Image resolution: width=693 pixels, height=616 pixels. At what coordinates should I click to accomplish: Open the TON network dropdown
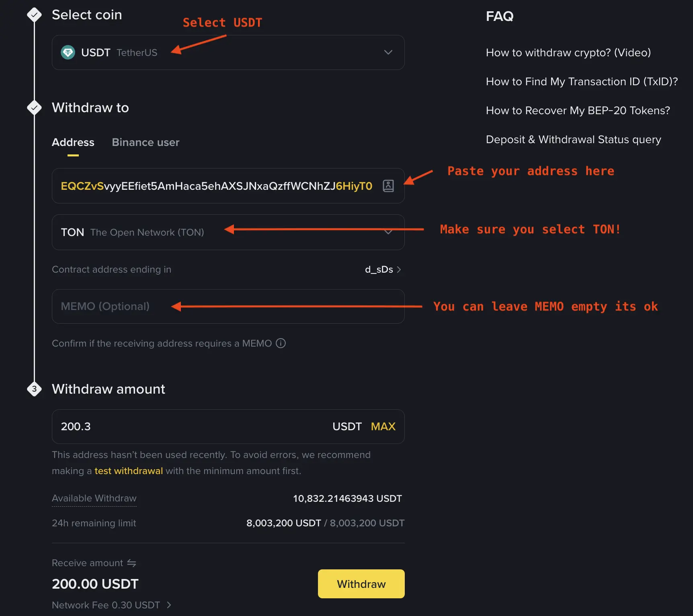click(x=388, y=232)
